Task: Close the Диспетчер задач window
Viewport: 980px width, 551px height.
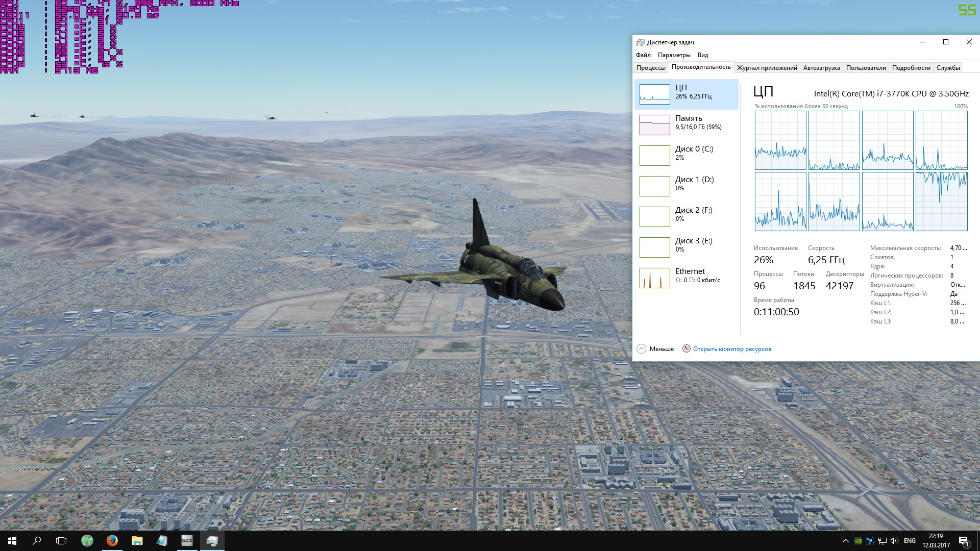Action: pos(969,42)
